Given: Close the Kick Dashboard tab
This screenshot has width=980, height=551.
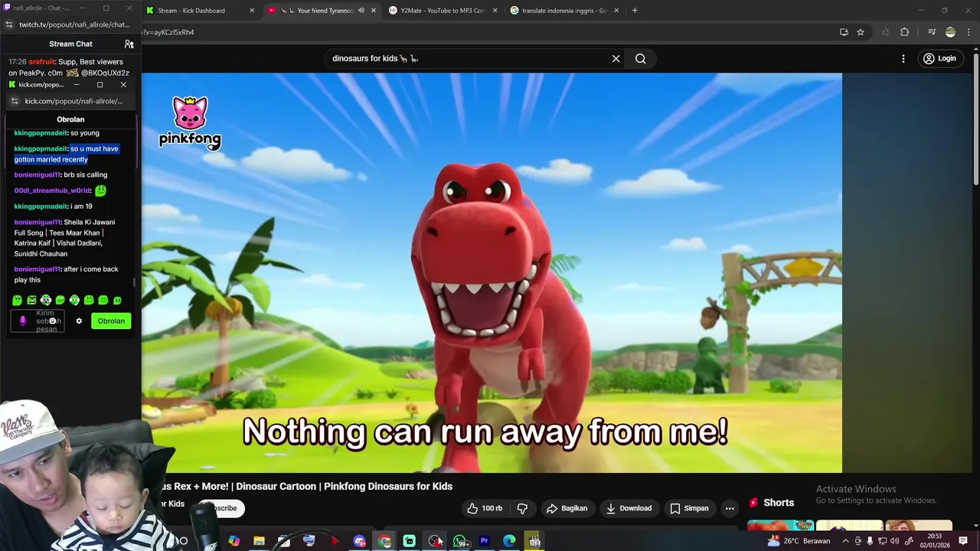Looking at the screenshot, I should 252,11.
